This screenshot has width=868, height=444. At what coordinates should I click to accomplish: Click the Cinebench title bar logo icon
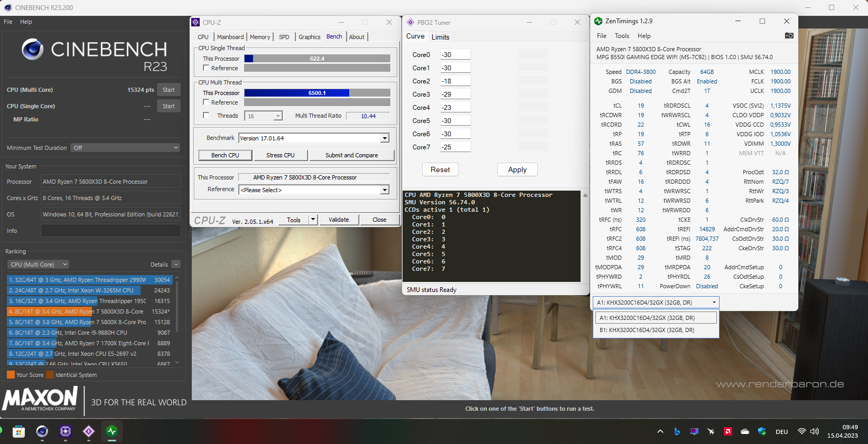(x=8, y=7)
